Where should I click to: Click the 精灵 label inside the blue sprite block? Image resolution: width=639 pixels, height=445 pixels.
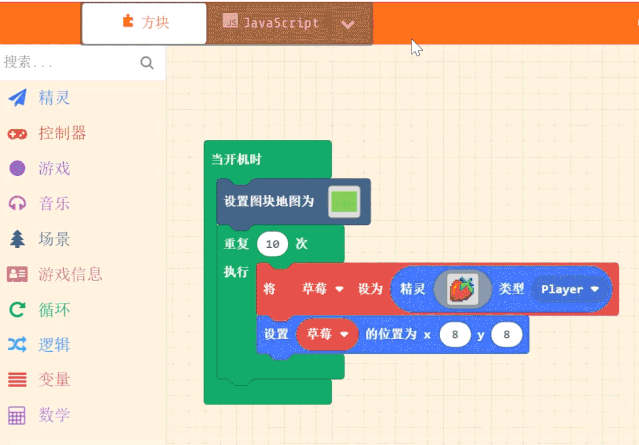click(412, 289)
